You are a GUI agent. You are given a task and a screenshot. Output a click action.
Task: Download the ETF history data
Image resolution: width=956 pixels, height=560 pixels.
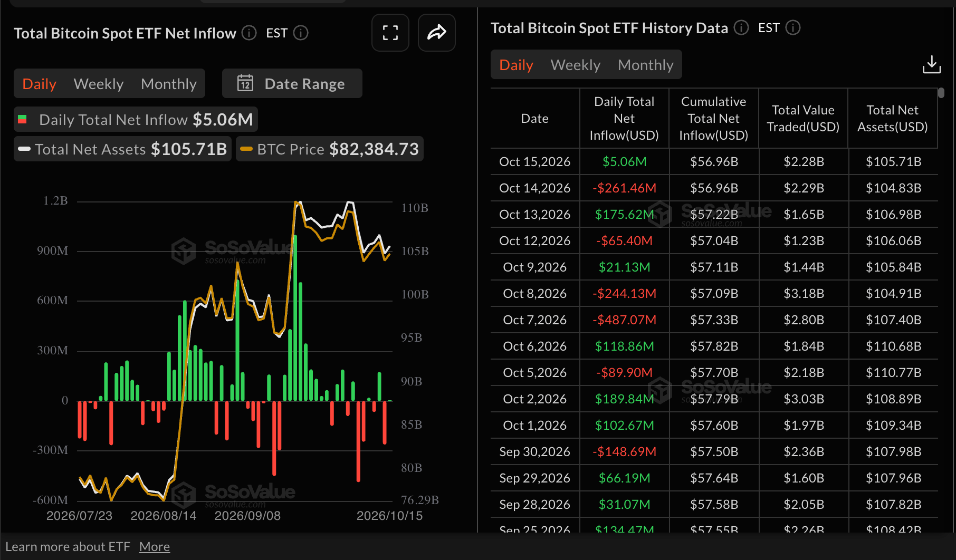[932, 65]
